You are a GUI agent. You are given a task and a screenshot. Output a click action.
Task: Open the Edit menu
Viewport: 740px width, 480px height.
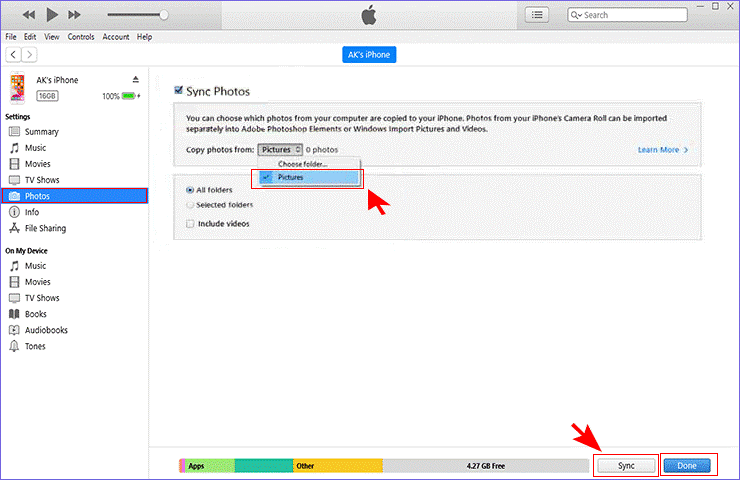click(30, 37)
